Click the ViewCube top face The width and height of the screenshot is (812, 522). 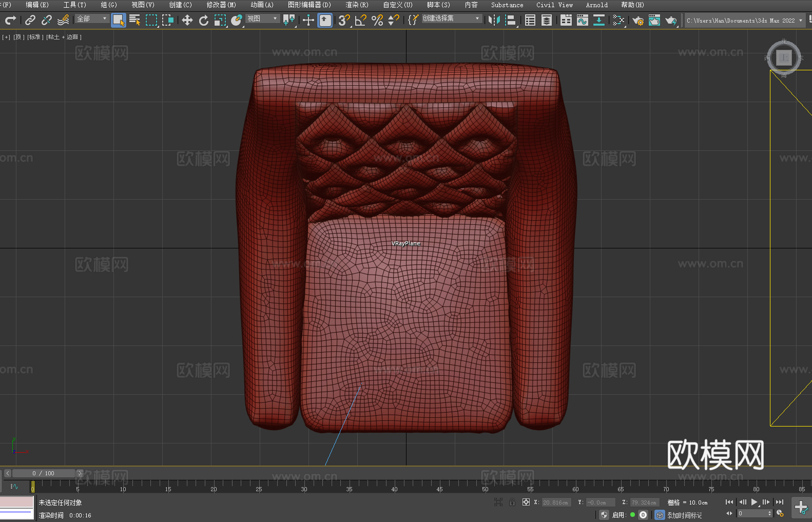tap(784, 57)
